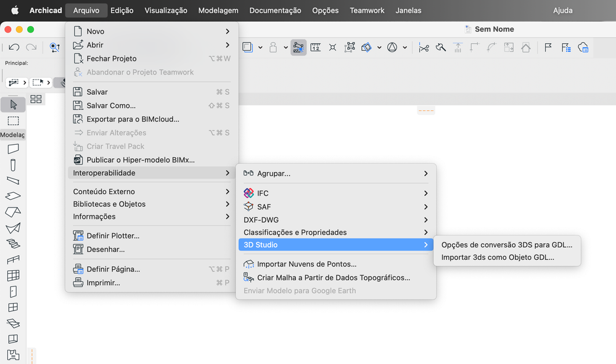Click the Redo arrow icon

[31, 47]
